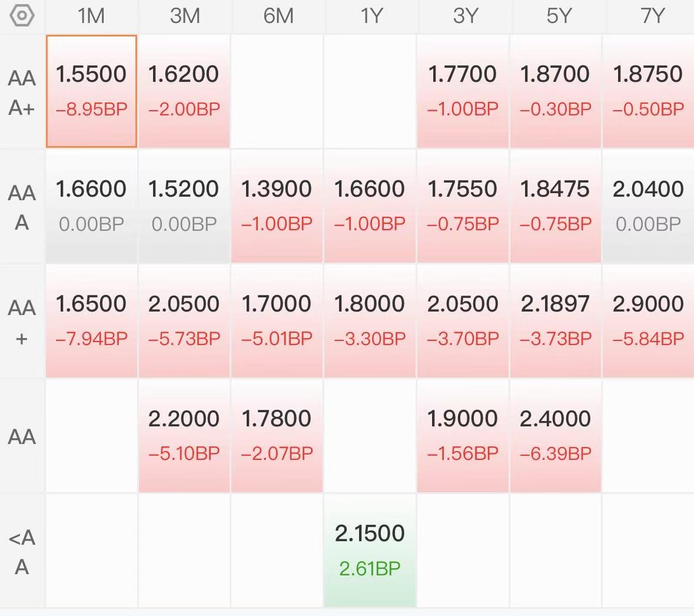Click the AAA rating row label
Image resolution: width=694 pixels, height=616 pixels.
coord(22,207)
